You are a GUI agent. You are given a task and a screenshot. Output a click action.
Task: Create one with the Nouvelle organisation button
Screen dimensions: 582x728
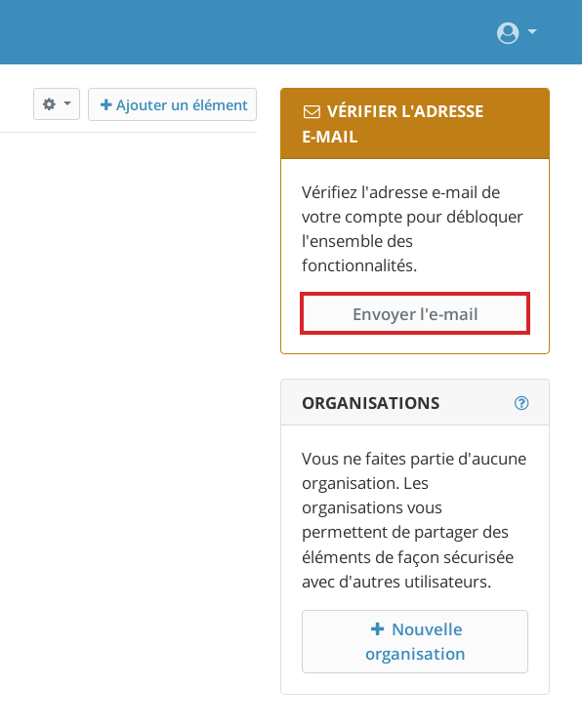click(x=415, y=642)
